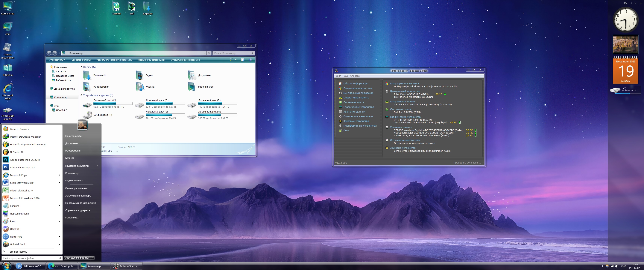This screenshot has width=644, height=270.
Task: Launch Adobe Photoshop CC 2018
Action: 25,160
